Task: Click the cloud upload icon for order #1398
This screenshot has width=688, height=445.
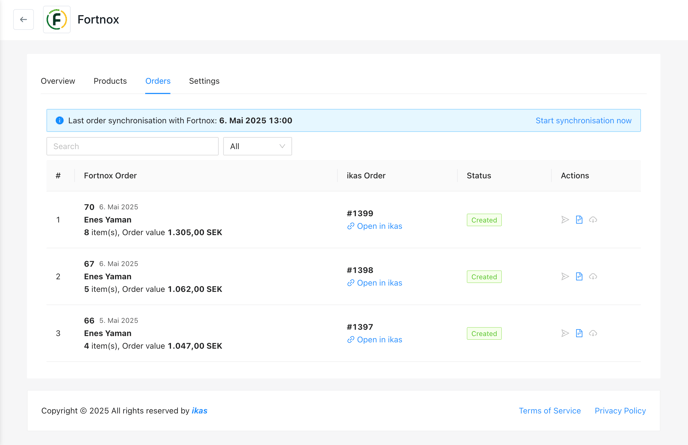Action: point(593,276)
